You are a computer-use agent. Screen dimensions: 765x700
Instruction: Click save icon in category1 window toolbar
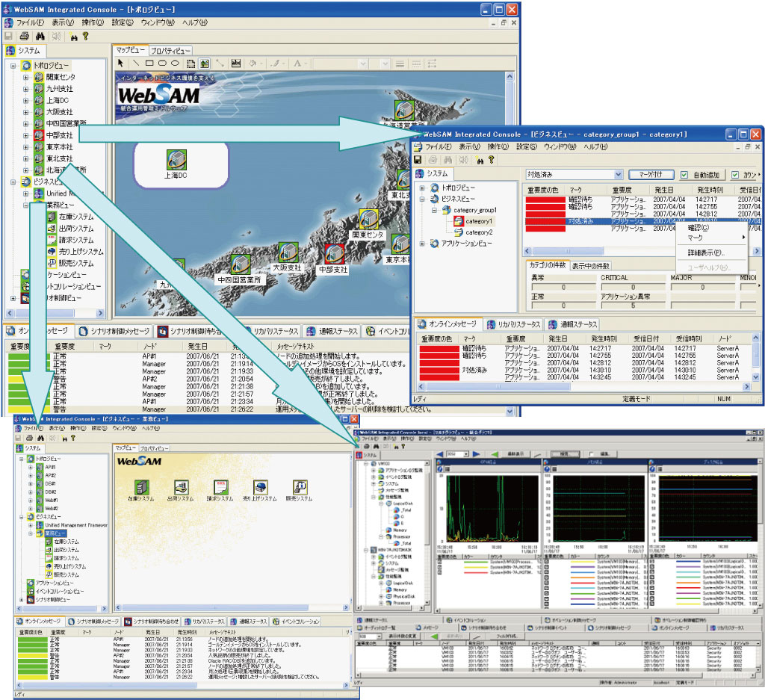coord(418,160)
